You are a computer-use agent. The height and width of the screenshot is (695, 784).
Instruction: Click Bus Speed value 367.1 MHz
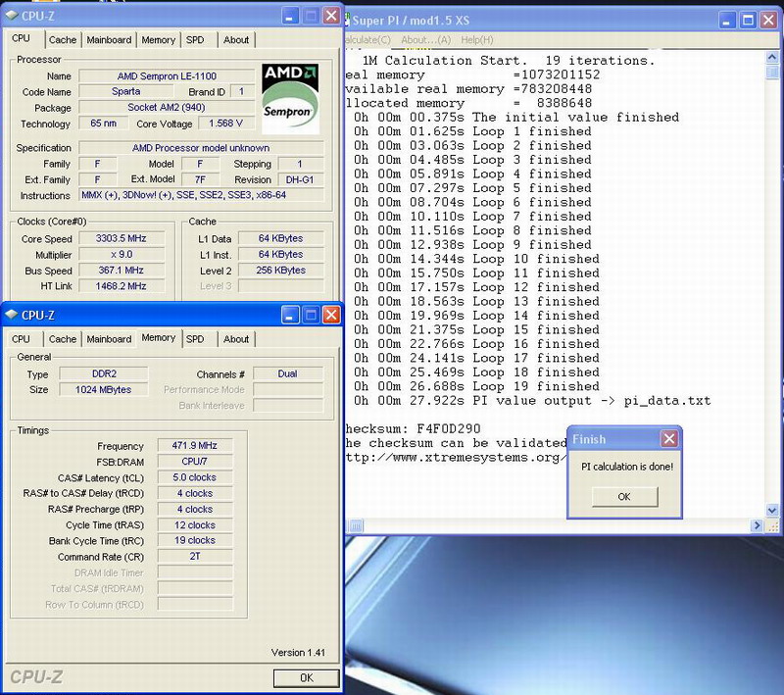(x=122, y=271)
